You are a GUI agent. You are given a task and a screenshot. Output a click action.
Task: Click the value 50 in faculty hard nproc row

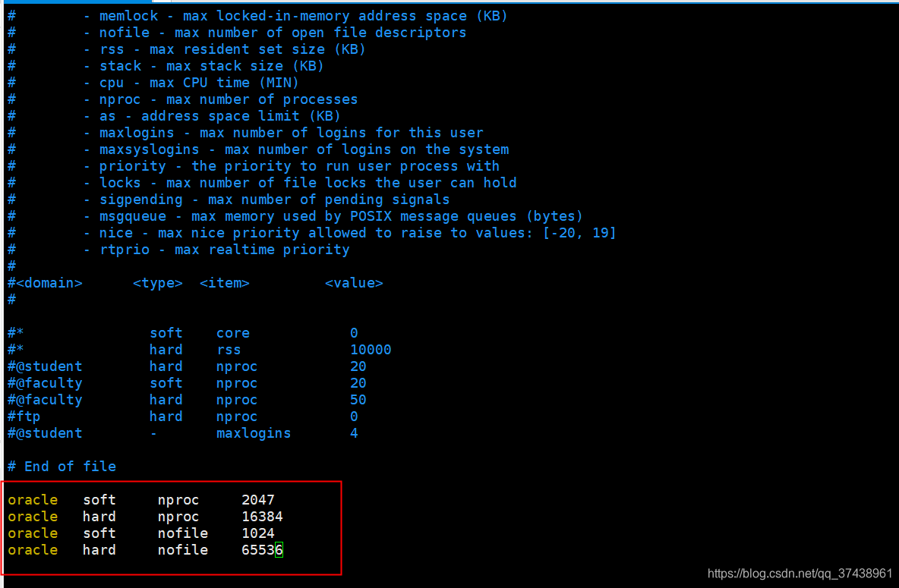358,399
